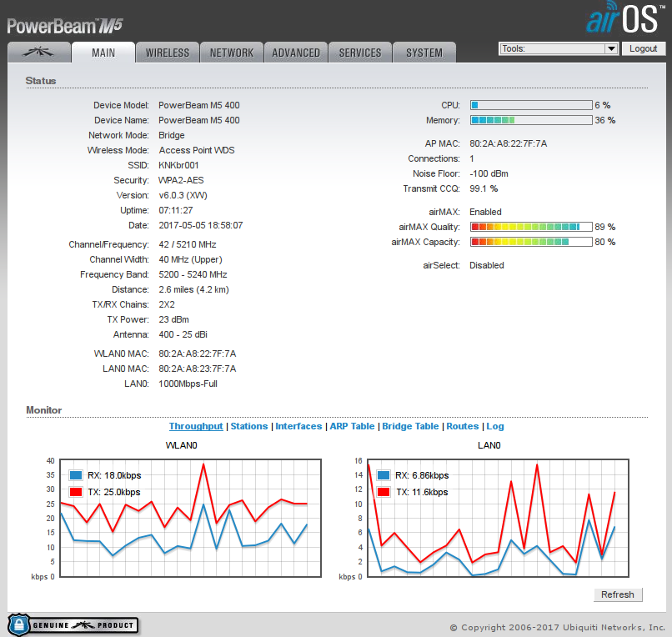The height and width of the screenshot is (637, 672).
Task: Click the AP MAC value 80:2A:A8:22:7F:7A
Action: 509,143
